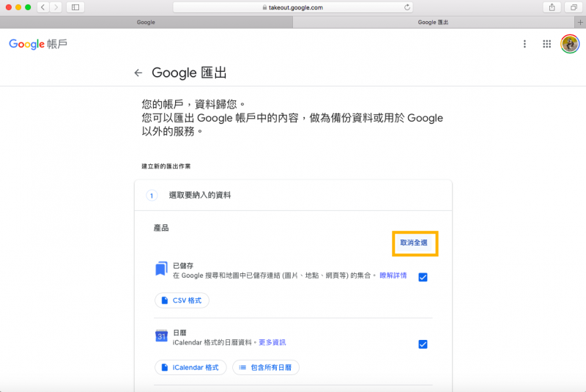This screenshot has width=586, height=392.
Task: Toggle the Safari sidebar button
Action: (x=75, y=7)
